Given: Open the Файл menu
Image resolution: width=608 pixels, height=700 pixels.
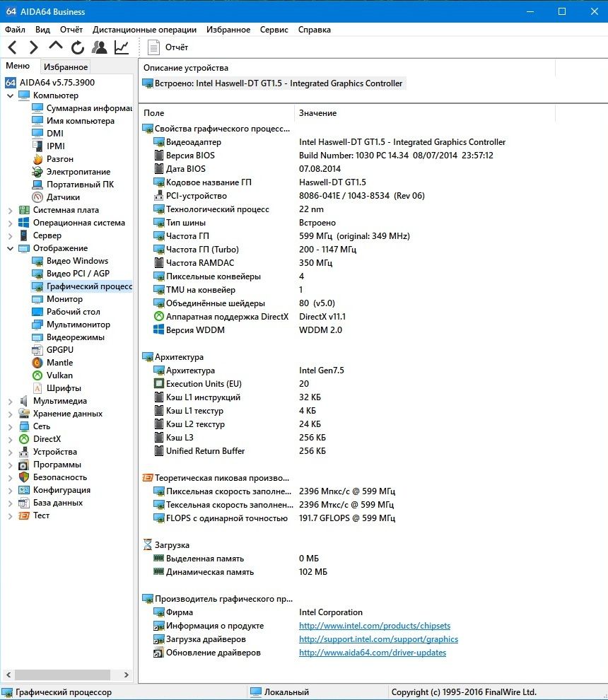Looking at the screenshot, I should 15,30.
